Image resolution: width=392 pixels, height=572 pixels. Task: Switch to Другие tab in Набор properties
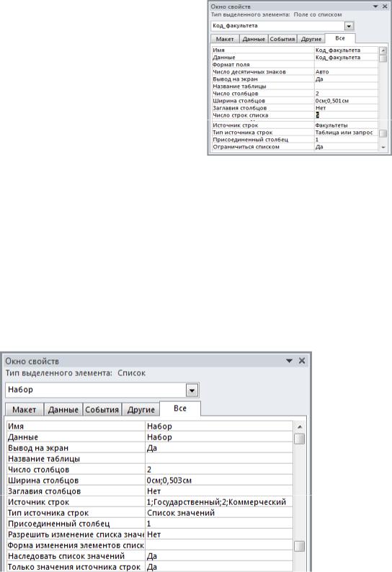[141, 410]
